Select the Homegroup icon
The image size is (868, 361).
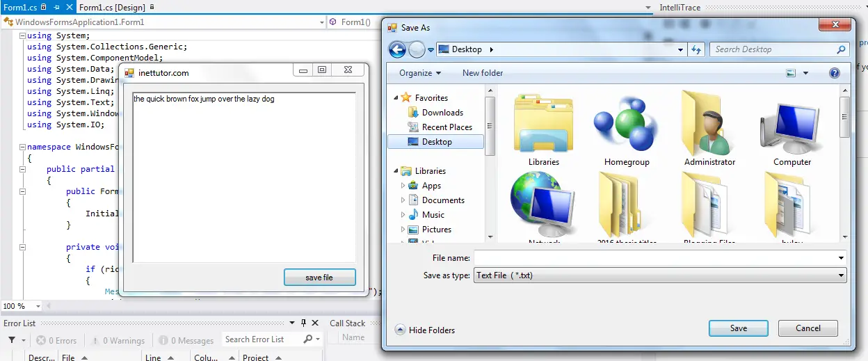click(626, 124)
